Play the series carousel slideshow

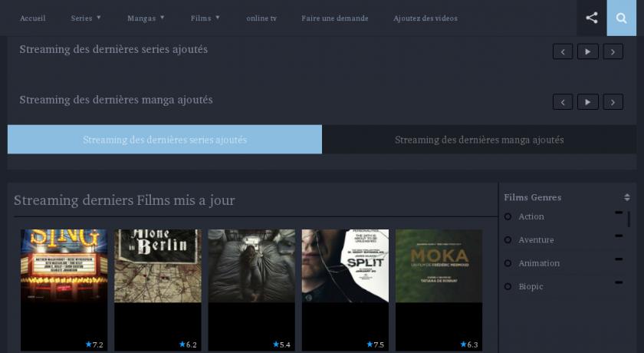point(588,51)
